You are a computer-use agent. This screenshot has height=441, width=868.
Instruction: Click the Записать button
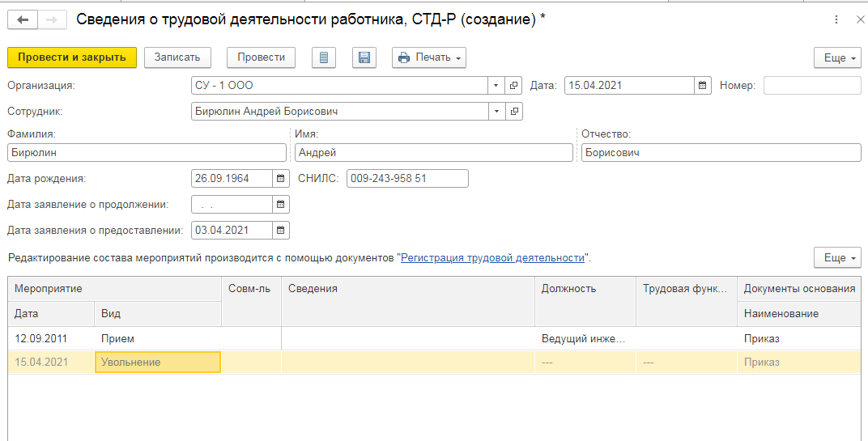[x=177, y=57]
